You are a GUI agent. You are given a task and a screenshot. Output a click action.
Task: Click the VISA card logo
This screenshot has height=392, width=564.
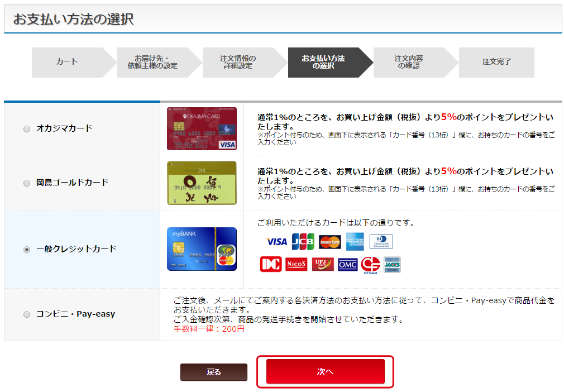(276, 242)
